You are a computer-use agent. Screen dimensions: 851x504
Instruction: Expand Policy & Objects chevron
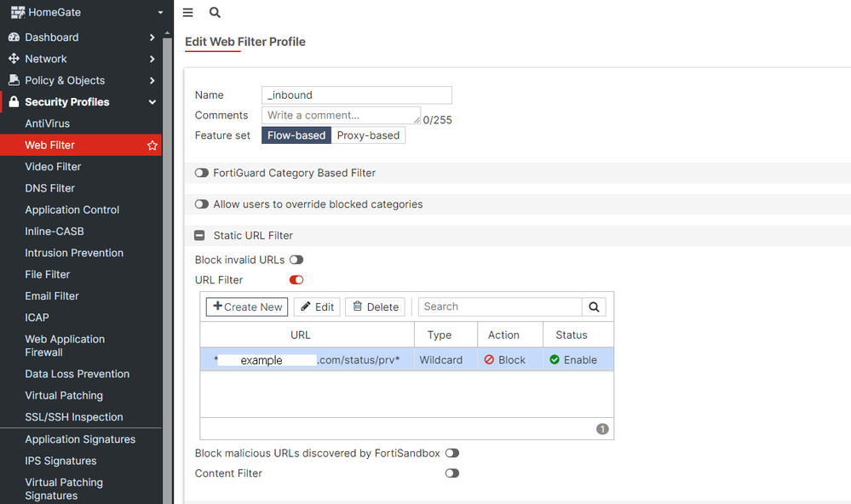point(152,80)
